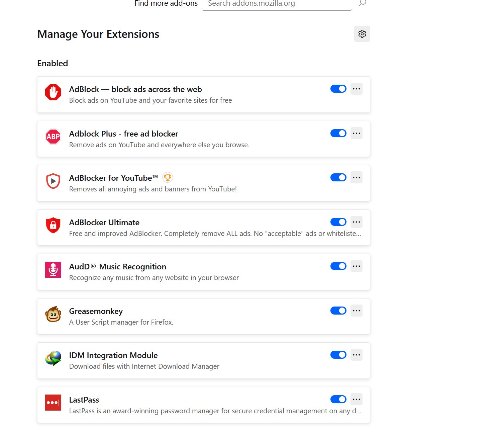504x427 pixels.
Task: Disable the AdBlock extension toggle
Action: tap(338, 89)
